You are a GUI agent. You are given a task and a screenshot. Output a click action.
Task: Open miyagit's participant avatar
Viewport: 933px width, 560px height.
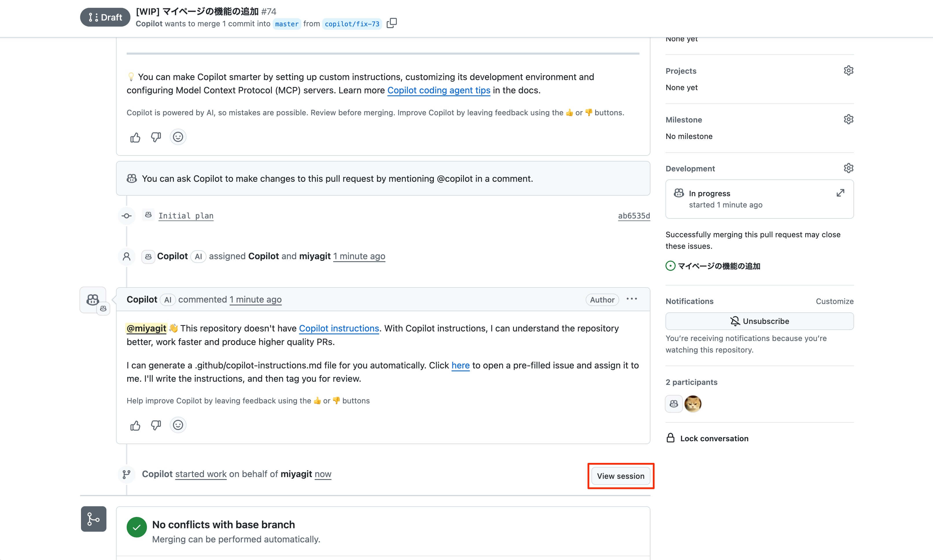point(692,404)
